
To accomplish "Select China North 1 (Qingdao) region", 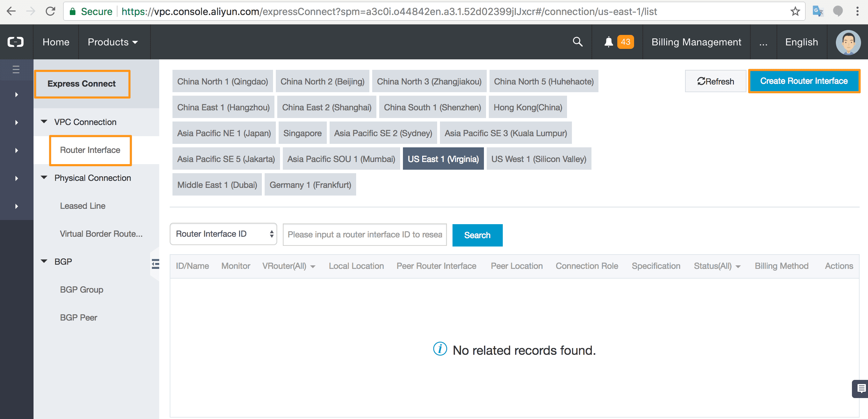I will pos(223,81).
